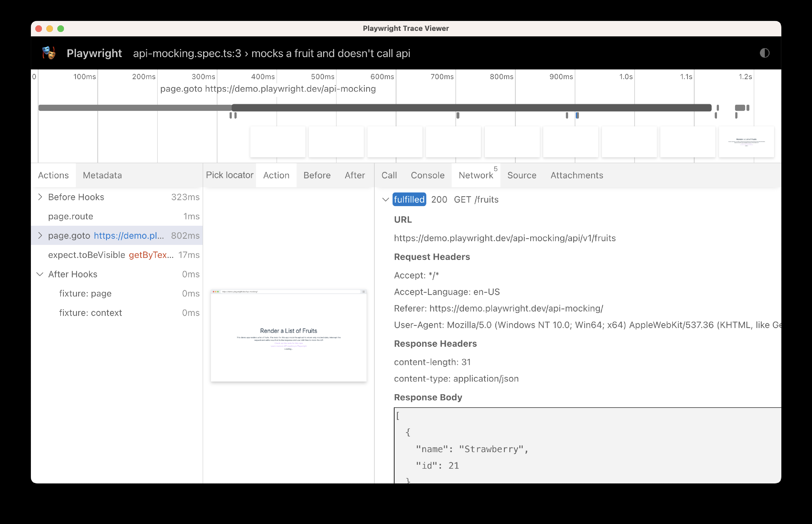
Task: Click the Pick locator button
Action: click(x=230, y=175)
